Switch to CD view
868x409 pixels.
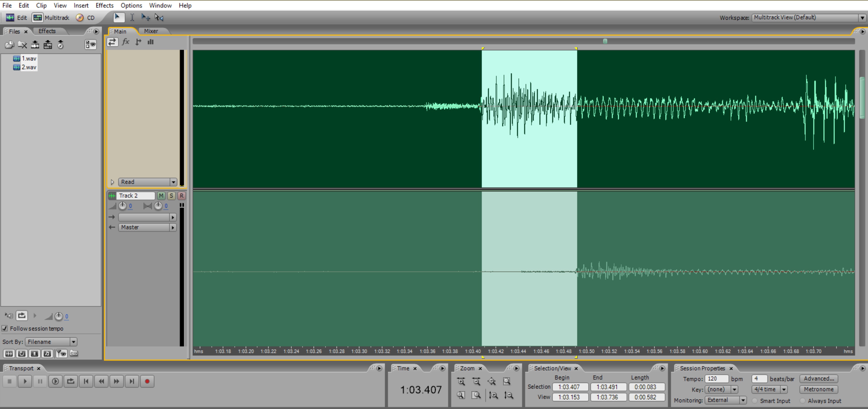(x=86, y=17)
